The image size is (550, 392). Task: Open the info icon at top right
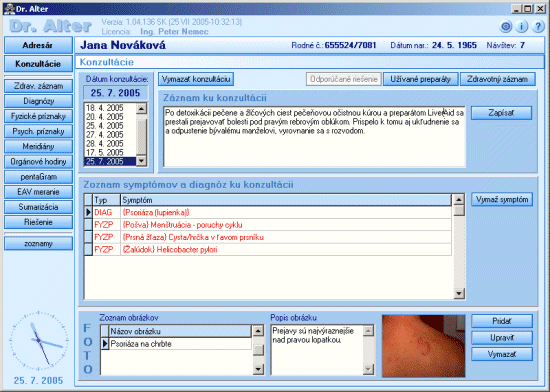[x=522, y=27]
